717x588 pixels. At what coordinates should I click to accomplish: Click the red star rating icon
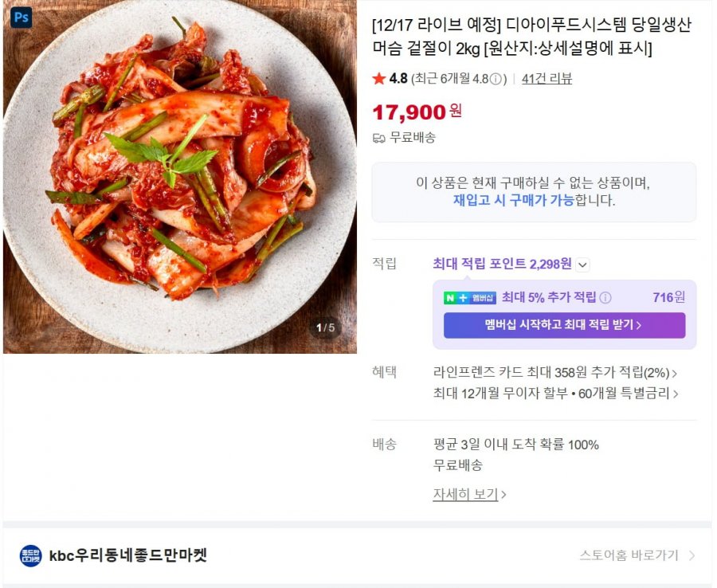tap(378, 79)
